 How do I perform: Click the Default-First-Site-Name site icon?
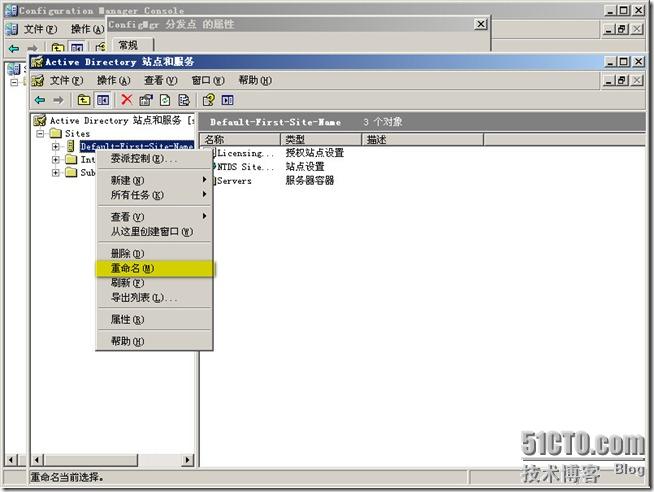(71, 146)
